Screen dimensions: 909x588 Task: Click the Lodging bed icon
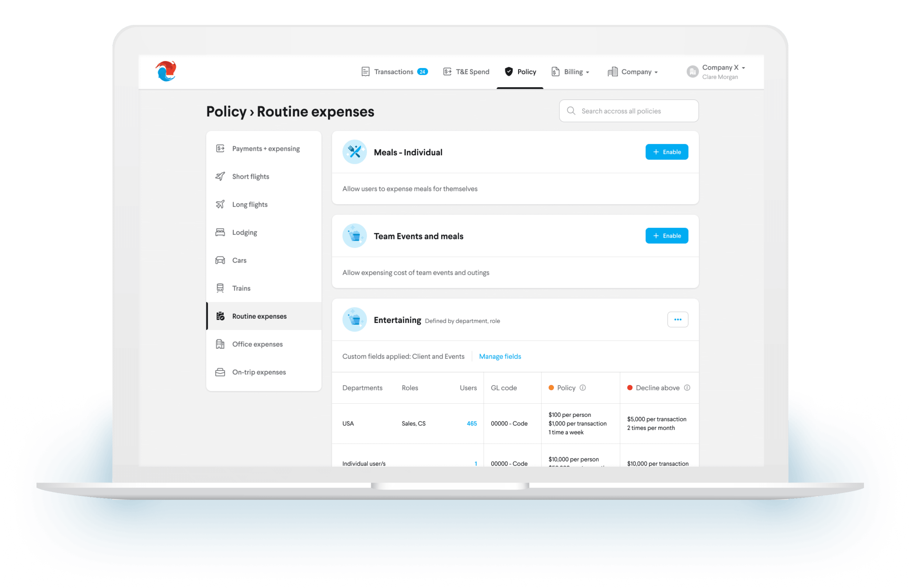coord(220,232)
